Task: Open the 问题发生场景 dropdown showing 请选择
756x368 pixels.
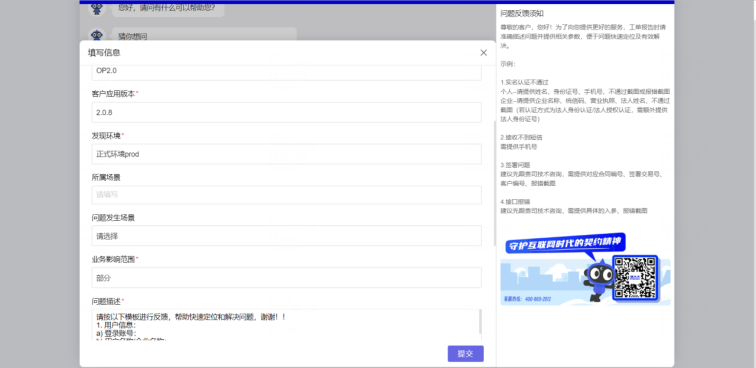Action: pyautogui.click(x=286, y=236)
